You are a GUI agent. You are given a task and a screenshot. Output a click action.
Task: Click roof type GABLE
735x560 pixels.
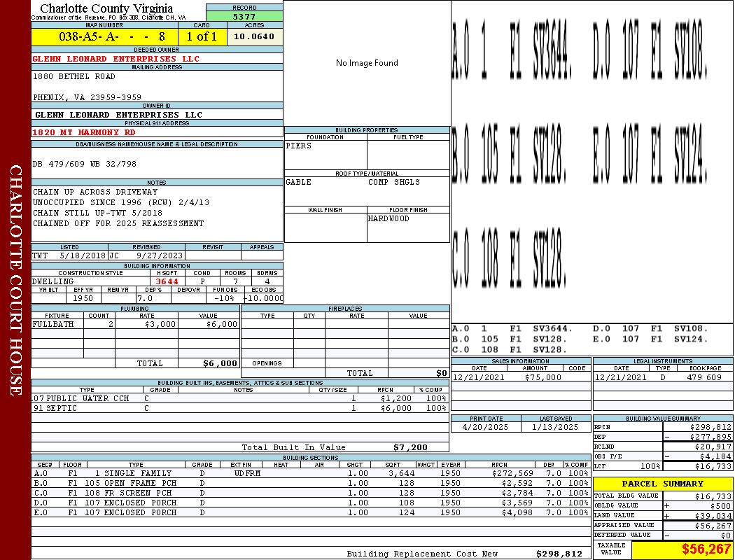click(x=299, y=182)
